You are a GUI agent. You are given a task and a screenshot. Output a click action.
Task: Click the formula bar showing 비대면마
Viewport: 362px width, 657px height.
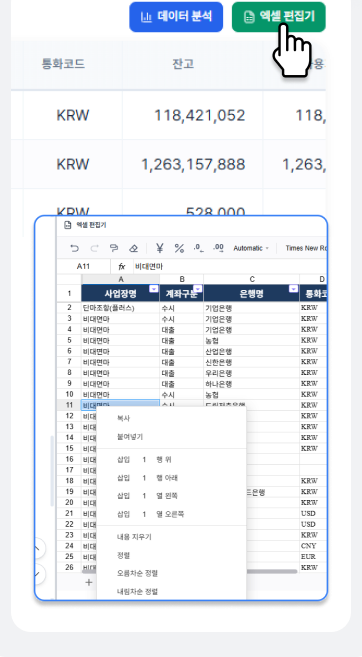(230, 266)
